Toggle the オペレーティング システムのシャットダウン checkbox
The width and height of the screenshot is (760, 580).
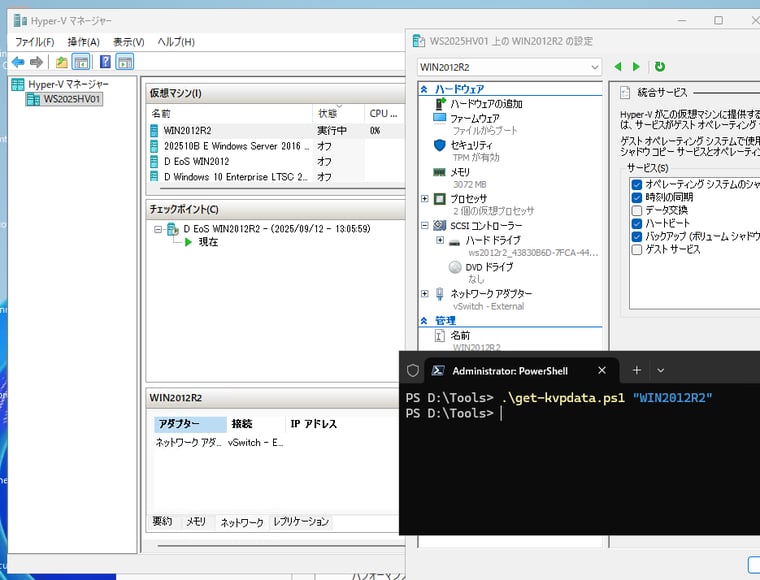click(x=637, y=184)
